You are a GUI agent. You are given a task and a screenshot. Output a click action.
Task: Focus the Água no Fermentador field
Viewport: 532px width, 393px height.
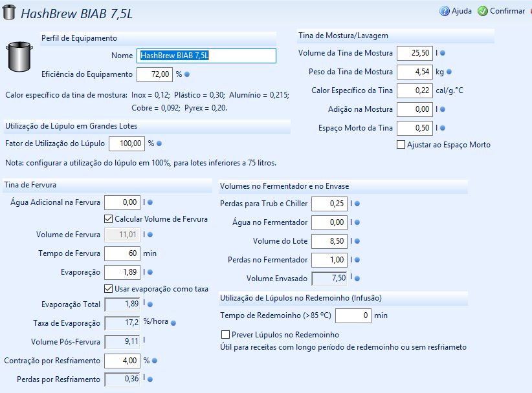(x=329, y=222)
